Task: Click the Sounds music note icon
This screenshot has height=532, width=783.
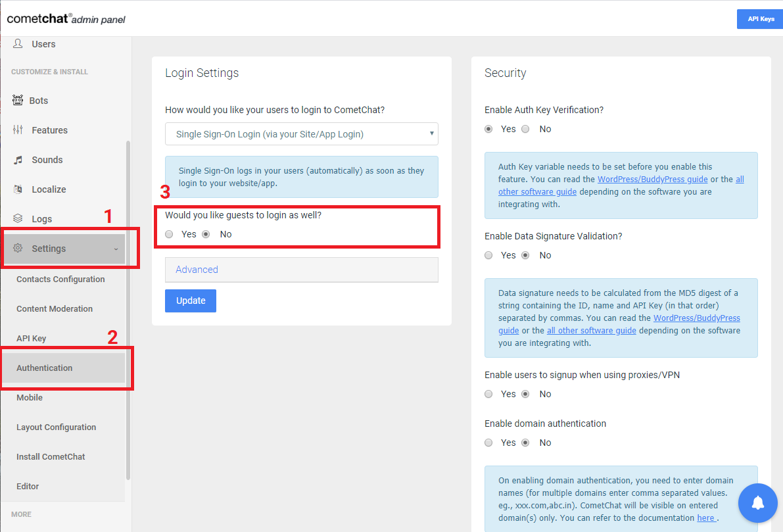Action: 18,160
